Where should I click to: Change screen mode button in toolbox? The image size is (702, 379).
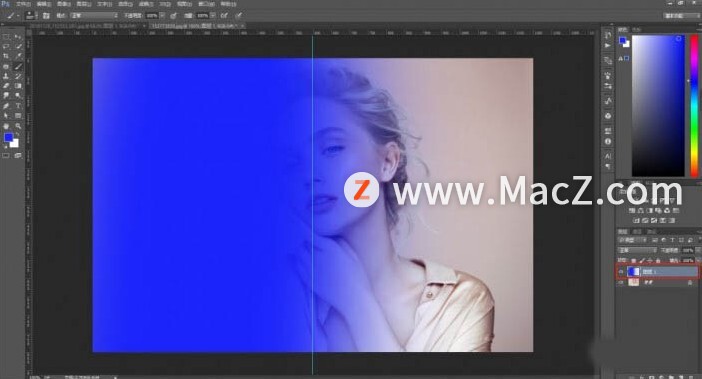(18, 156)
